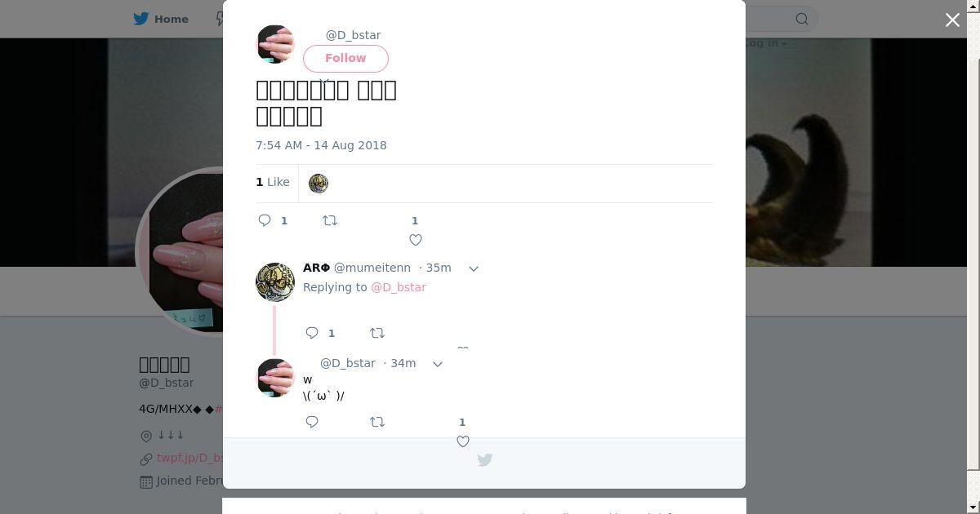Retweet the main tweet

pos(330,220)
